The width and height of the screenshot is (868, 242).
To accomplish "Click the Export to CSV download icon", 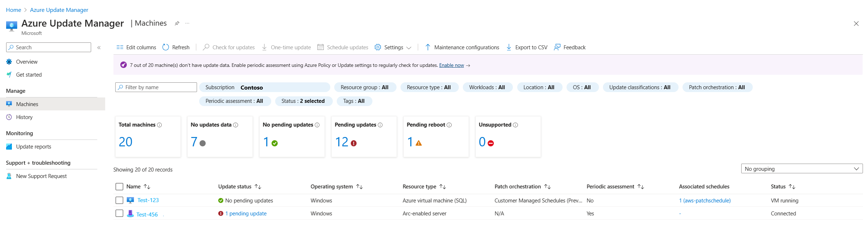I will point(509,47).
